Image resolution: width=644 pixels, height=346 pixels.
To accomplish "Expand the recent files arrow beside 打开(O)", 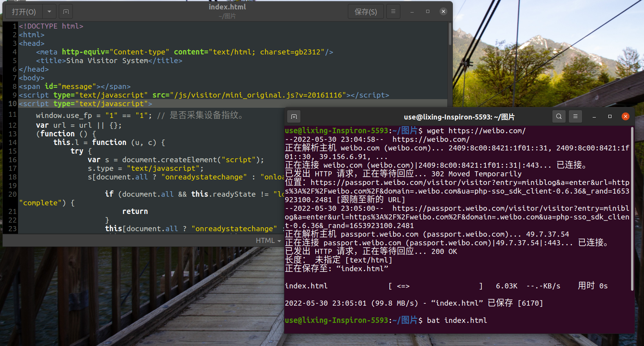I will (49, 12).
